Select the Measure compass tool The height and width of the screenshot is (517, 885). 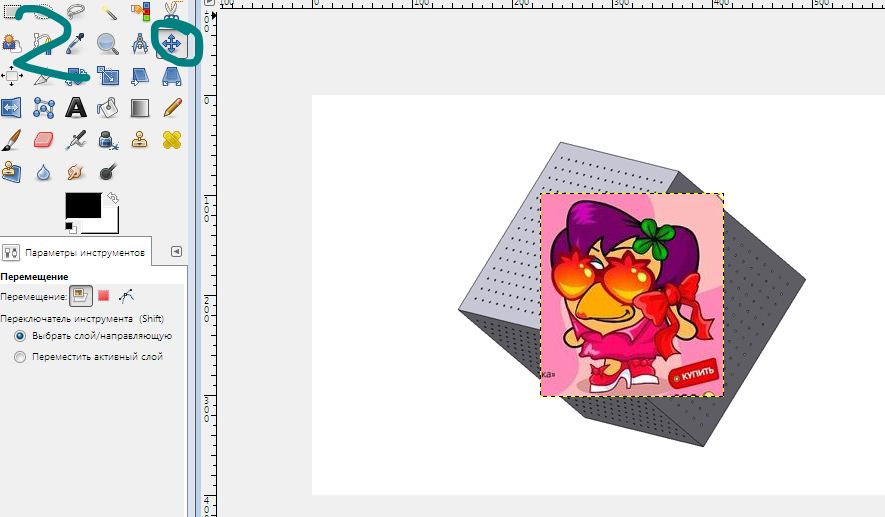pos(139,43)
